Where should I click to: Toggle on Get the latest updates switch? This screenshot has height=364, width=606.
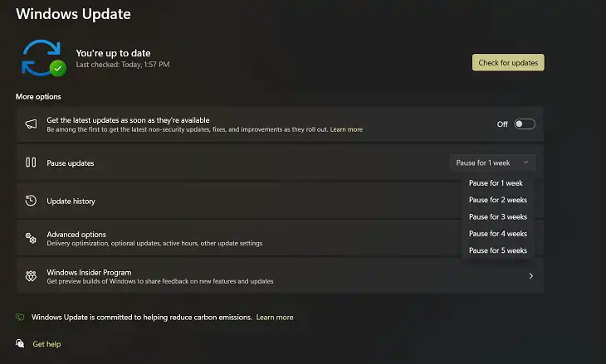(525, 124)
